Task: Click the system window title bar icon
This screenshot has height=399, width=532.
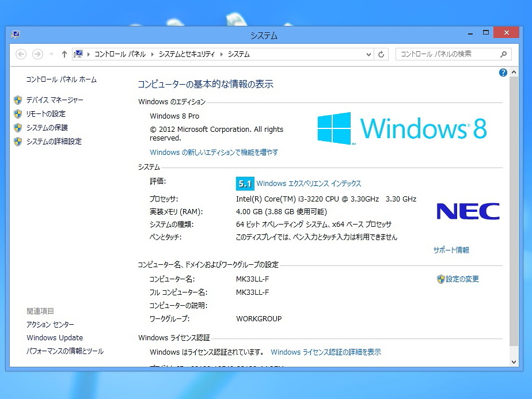Action: 16,35
